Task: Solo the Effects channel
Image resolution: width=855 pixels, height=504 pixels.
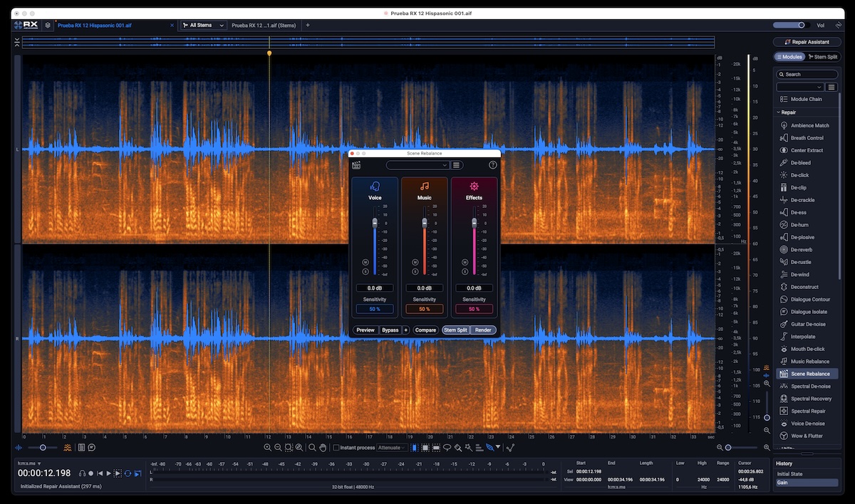Action: pyautogui.click(x=465, y=271)
